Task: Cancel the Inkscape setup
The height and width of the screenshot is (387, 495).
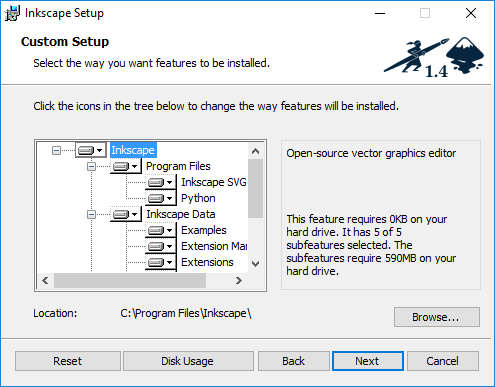Action: (x=443, y=361)
